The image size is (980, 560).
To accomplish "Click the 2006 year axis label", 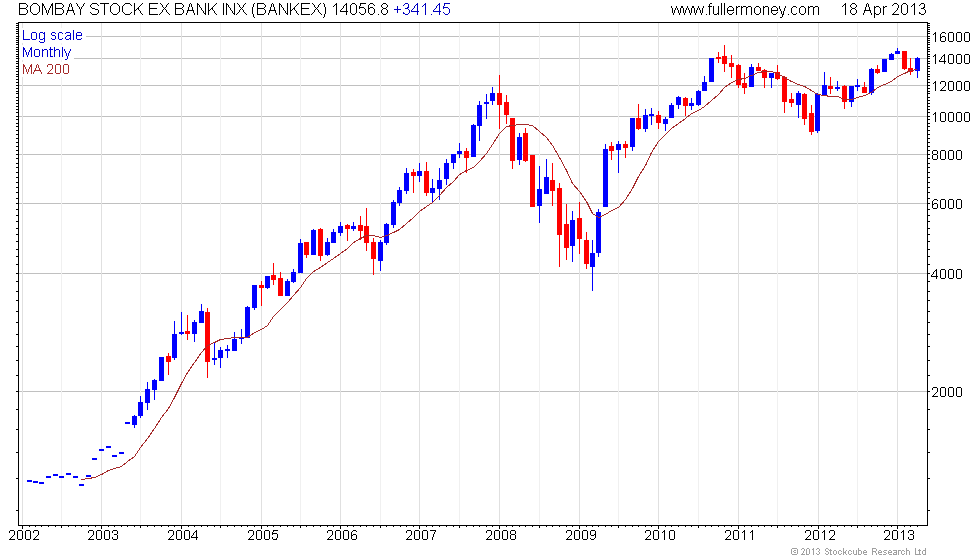I will click(342, 535).
